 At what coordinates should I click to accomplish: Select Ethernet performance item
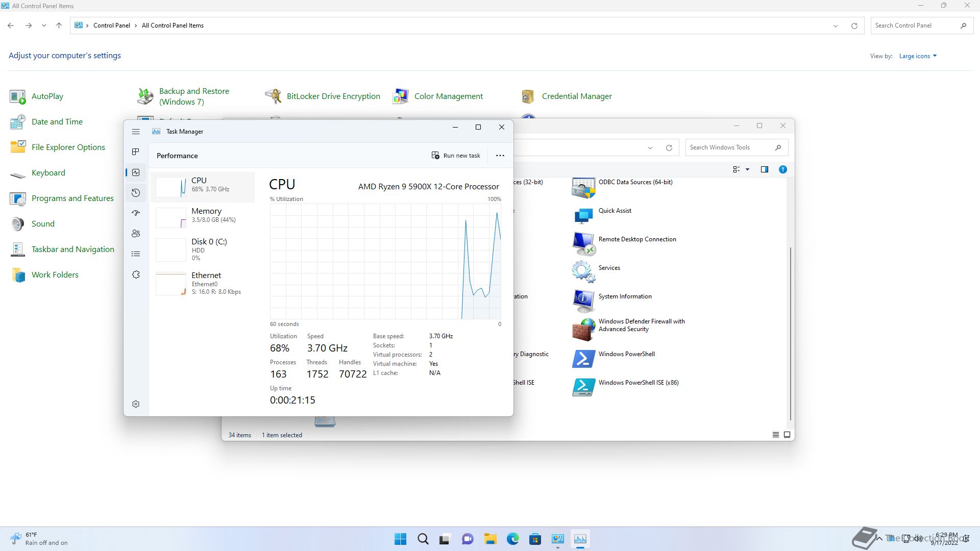(x=203, y=284)
